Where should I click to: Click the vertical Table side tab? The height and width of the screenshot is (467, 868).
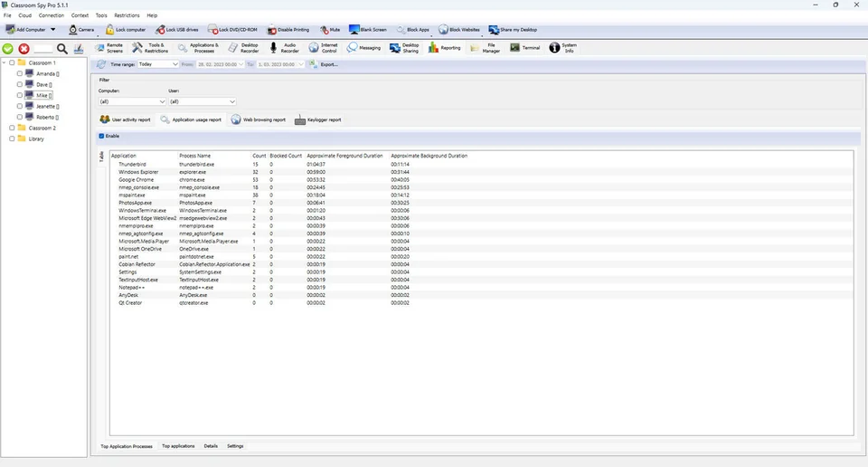pyautogui.click(x=101, y=157)
